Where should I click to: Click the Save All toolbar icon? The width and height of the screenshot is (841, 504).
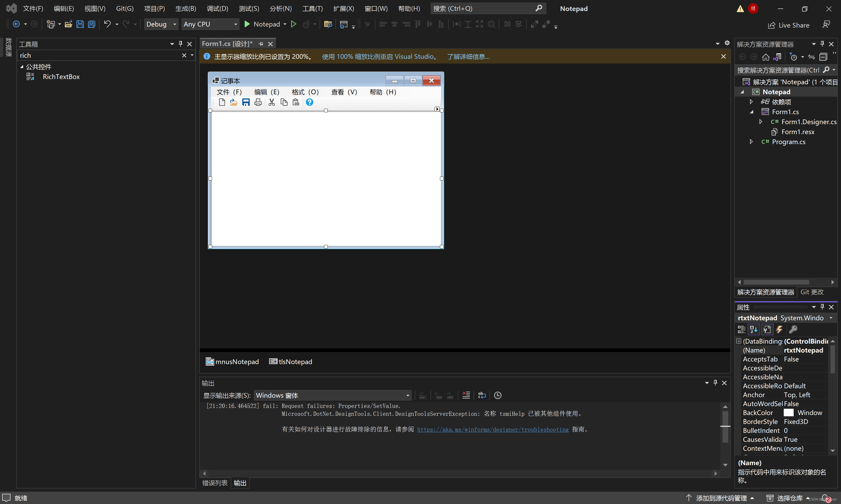click(91, 24)
